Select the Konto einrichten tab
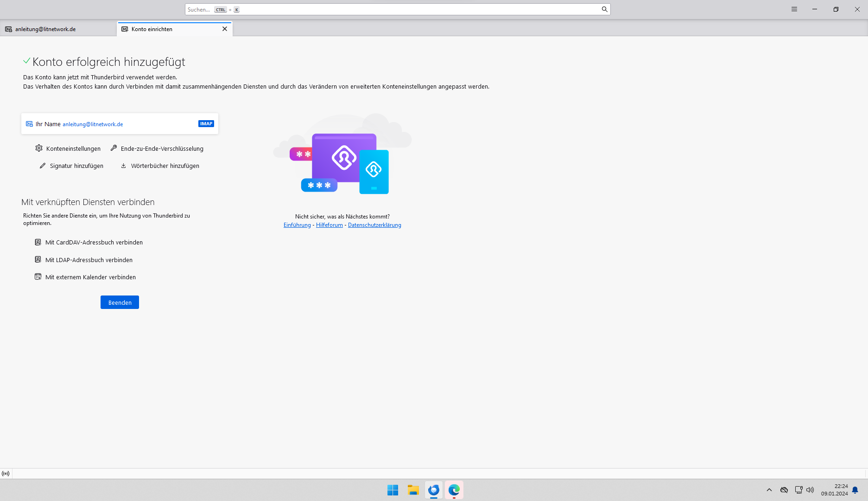This screenshot has height=501, width=868. tap(152, 29)
